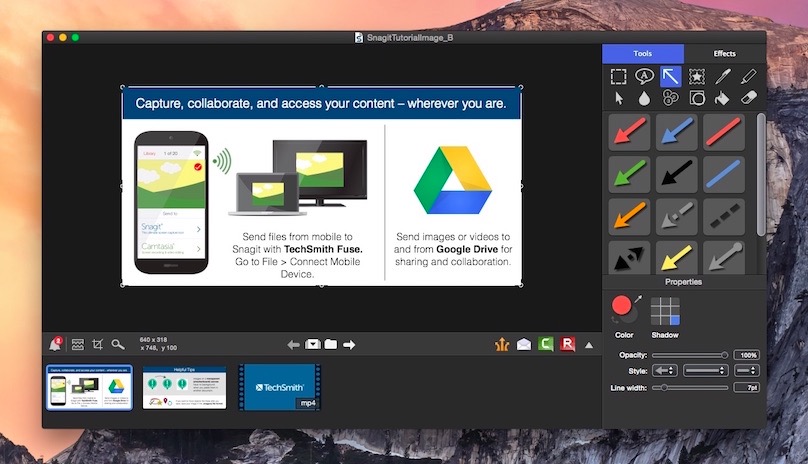808x464 pixels.
Task: Open the arrow start Style dropdown
Action: (665, 371)
